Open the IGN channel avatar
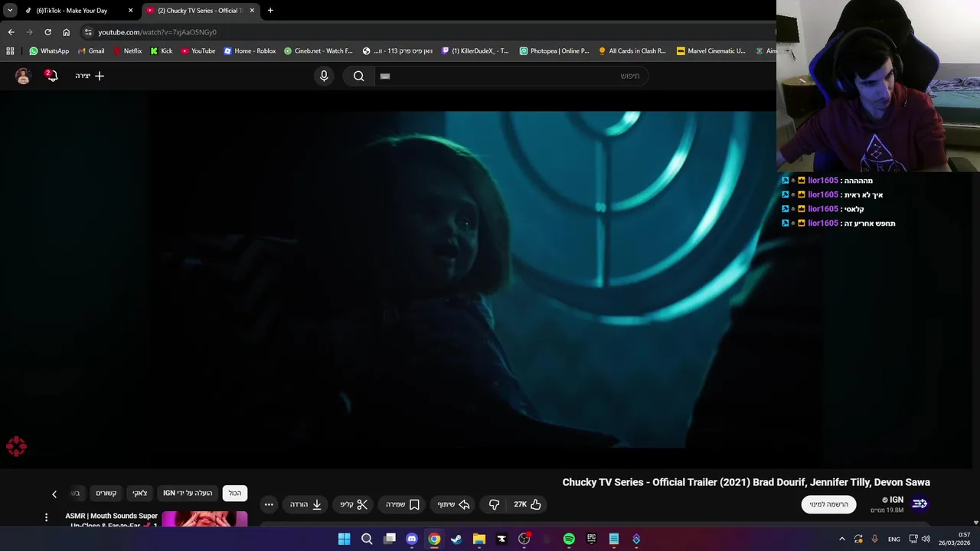This screenshot has height=551, width=980. coord(920,504)
